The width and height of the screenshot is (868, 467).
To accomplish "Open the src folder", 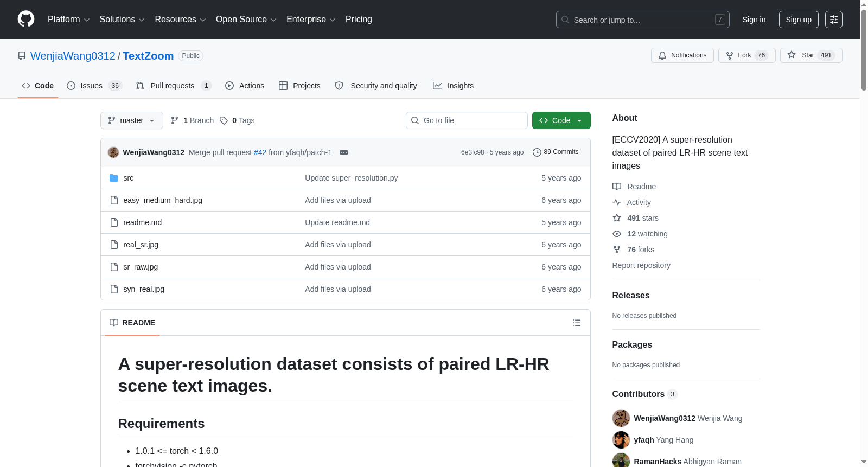I will click(129, 178).
